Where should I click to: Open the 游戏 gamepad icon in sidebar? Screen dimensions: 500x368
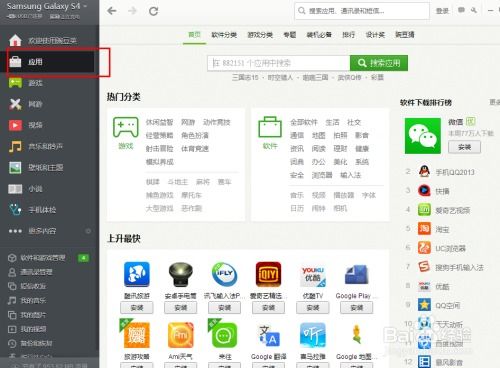[x=15, y=83]
